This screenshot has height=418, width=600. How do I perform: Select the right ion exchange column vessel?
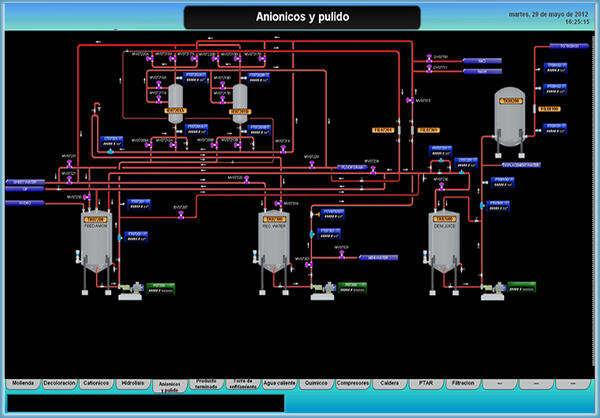(x=240, y=103)
